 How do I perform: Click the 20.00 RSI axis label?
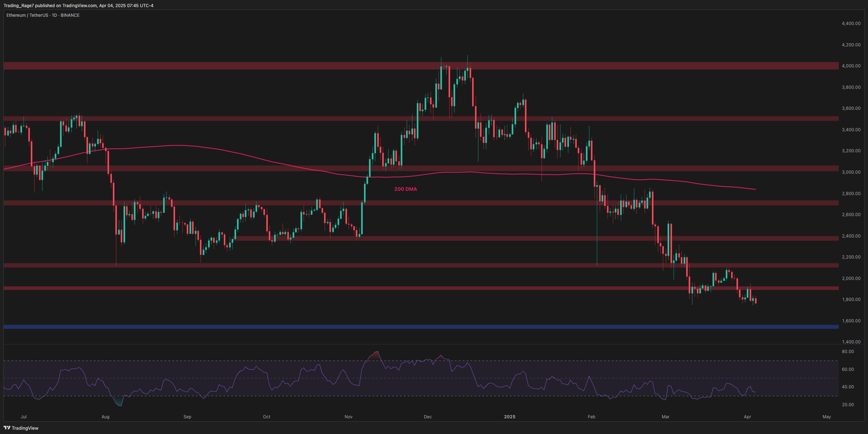pos(848,405)
